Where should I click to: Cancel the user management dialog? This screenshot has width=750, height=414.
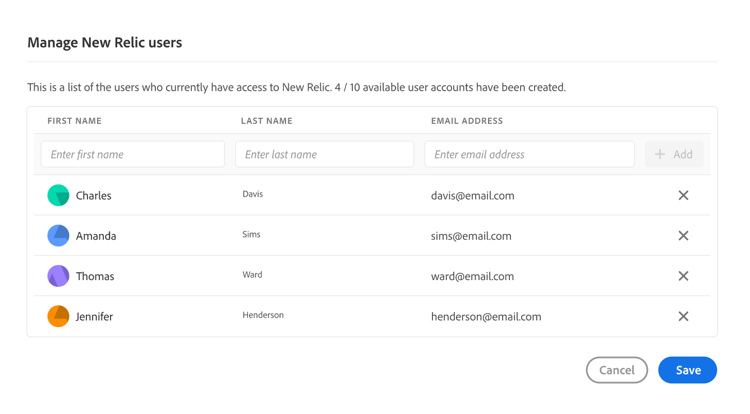616,370
